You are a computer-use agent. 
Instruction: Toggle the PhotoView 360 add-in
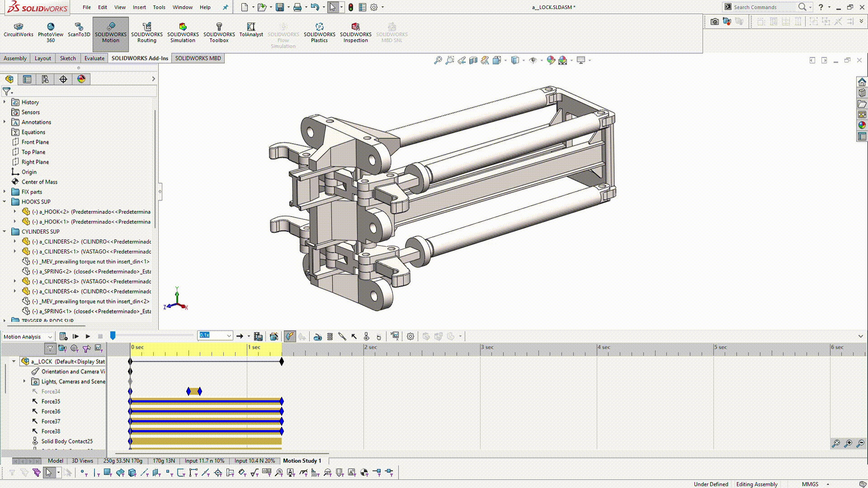click(51, 33)
